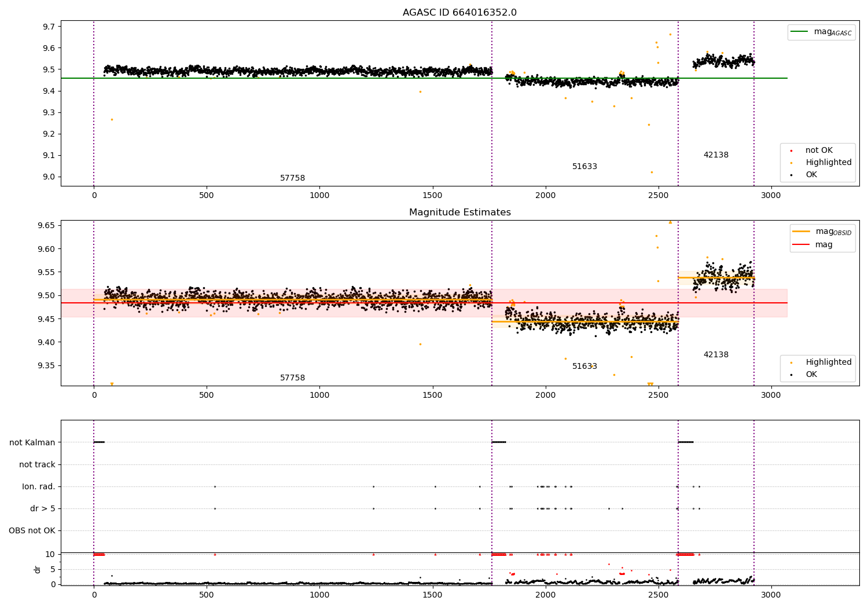Click the 5 tick on the dr axis
Image resolution: width=868 pixels, height=608 pixels.
click(x=53, y=569)
